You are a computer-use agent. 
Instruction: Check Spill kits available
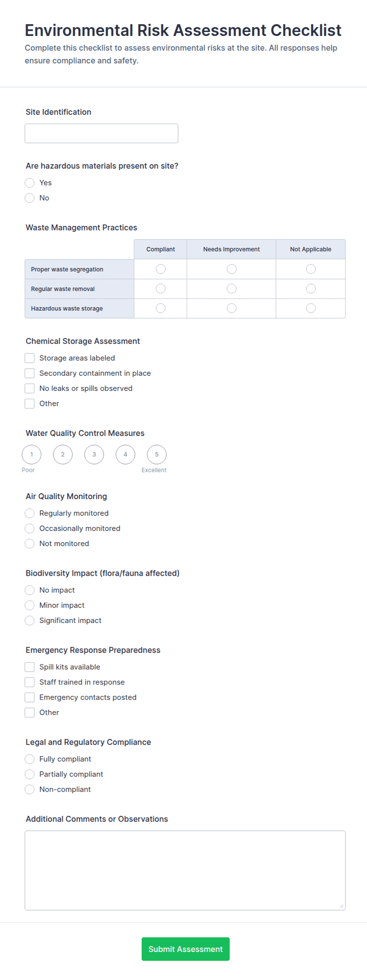click(x=30, y=667)
